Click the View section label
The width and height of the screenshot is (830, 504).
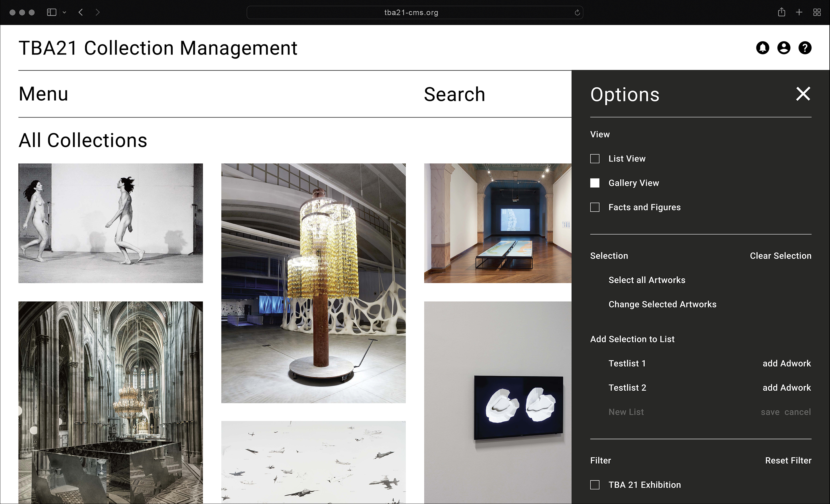point(600,134)
